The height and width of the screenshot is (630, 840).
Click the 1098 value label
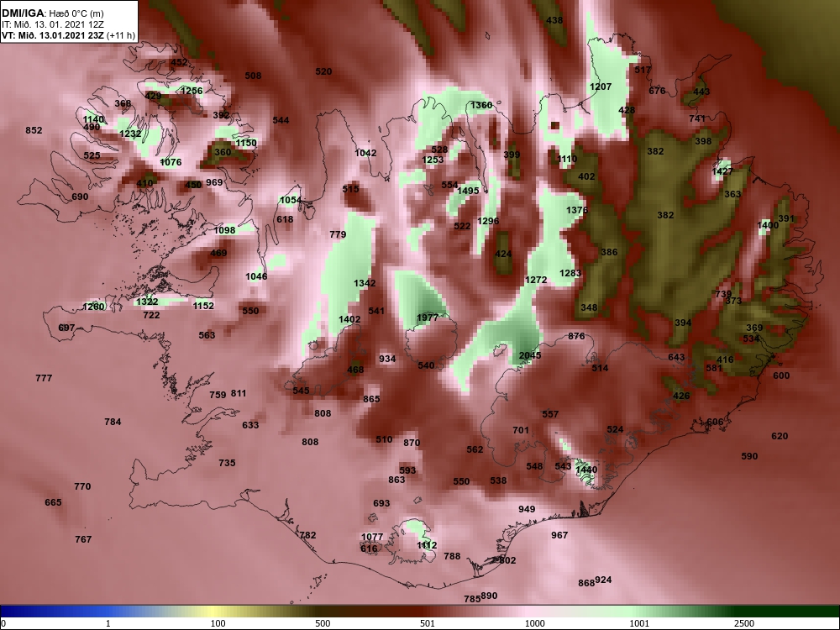coord(224,230)
